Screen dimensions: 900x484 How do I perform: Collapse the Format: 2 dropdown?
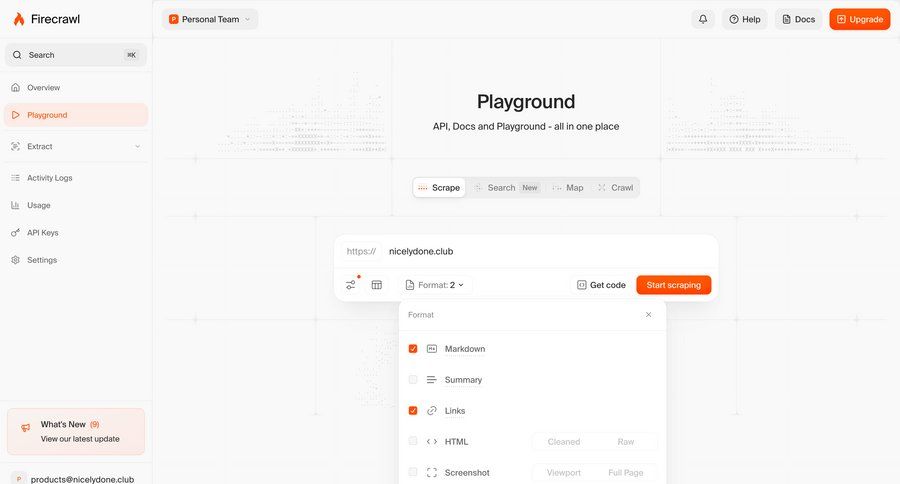(435, 285)
